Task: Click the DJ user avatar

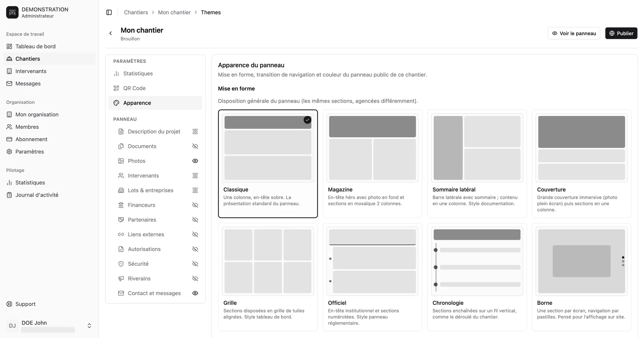Action: 12,326
